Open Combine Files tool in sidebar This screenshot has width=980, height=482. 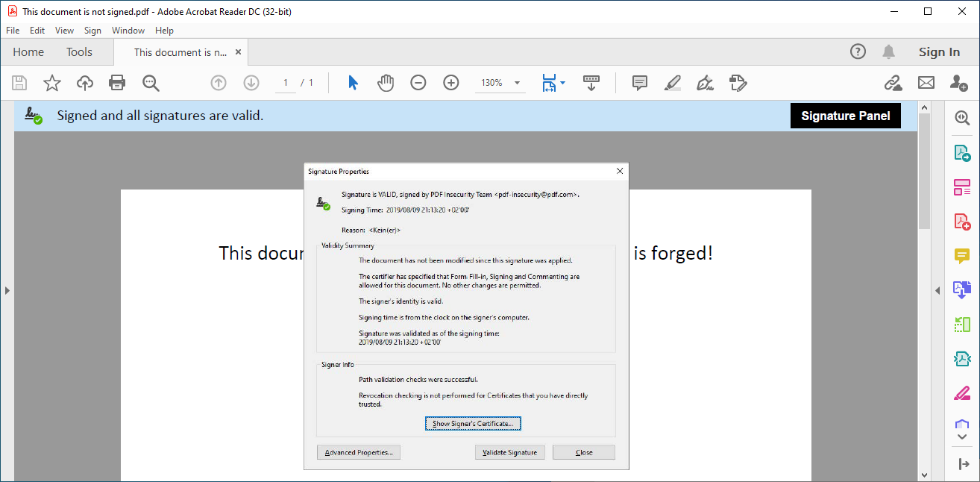pos(962,289)
